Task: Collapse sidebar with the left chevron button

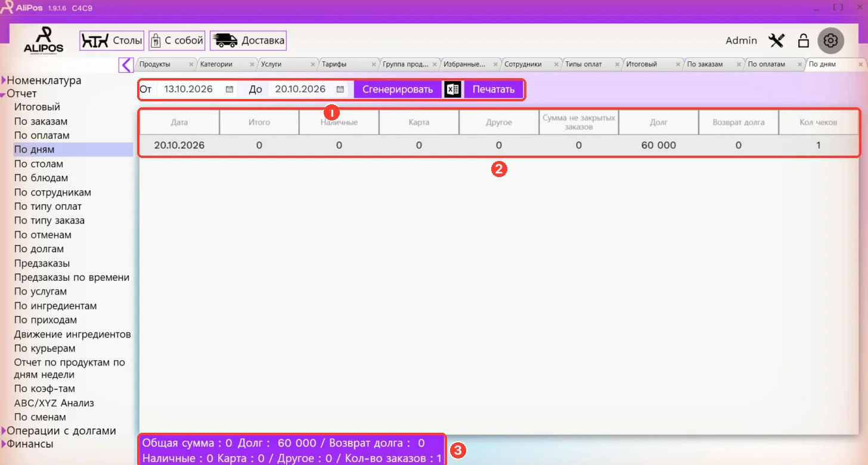Action: 126,64
